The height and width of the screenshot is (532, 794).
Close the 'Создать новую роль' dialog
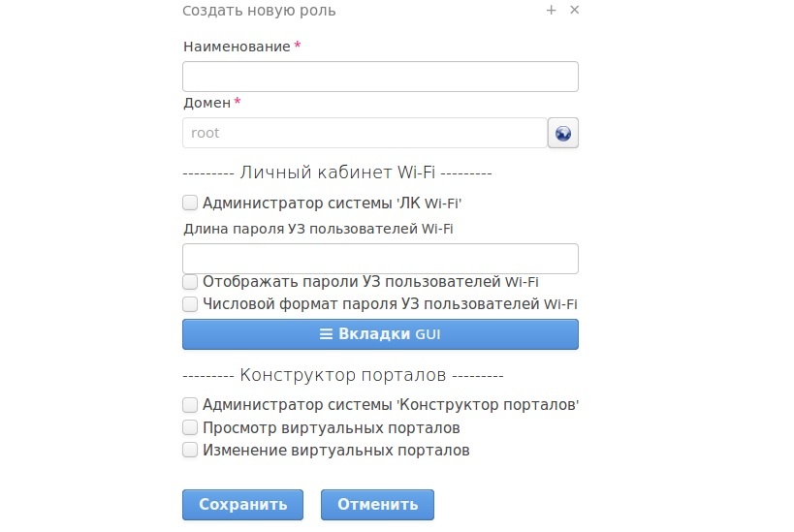pyautogui.click(x=574, y=10)
